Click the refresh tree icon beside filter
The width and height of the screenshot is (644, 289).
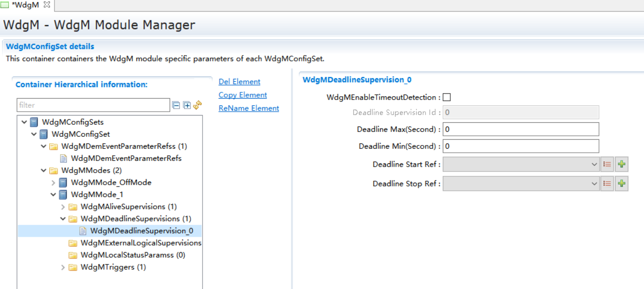[197, 105]
